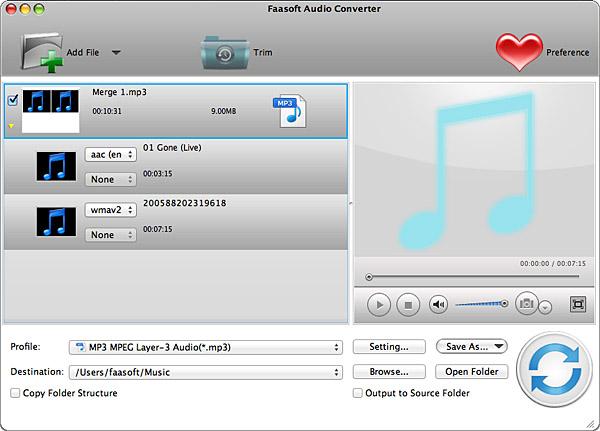Click the 00:10:31 duration text
The height and width of the screenshot is (431, 600).
(x=107, y=111)
